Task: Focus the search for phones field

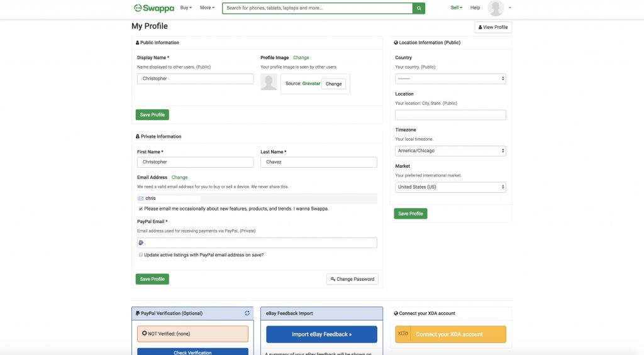Action: (317, 8)
